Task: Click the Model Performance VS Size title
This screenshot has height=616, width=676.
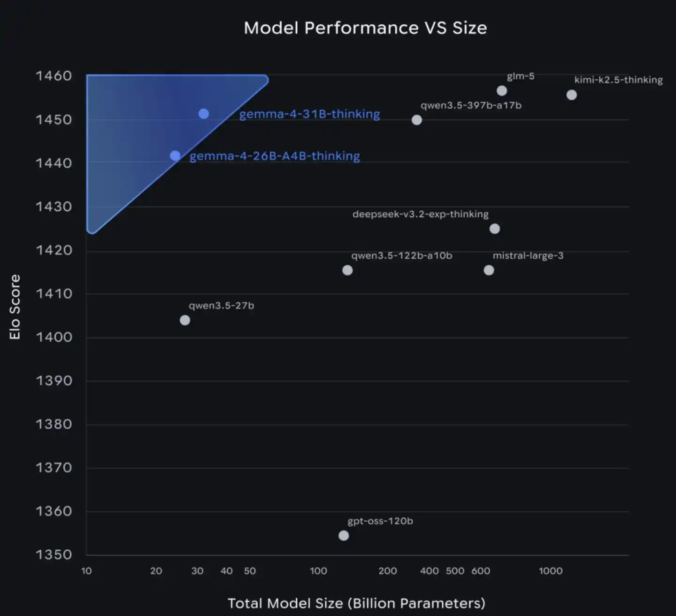Action: click(365, 28)
